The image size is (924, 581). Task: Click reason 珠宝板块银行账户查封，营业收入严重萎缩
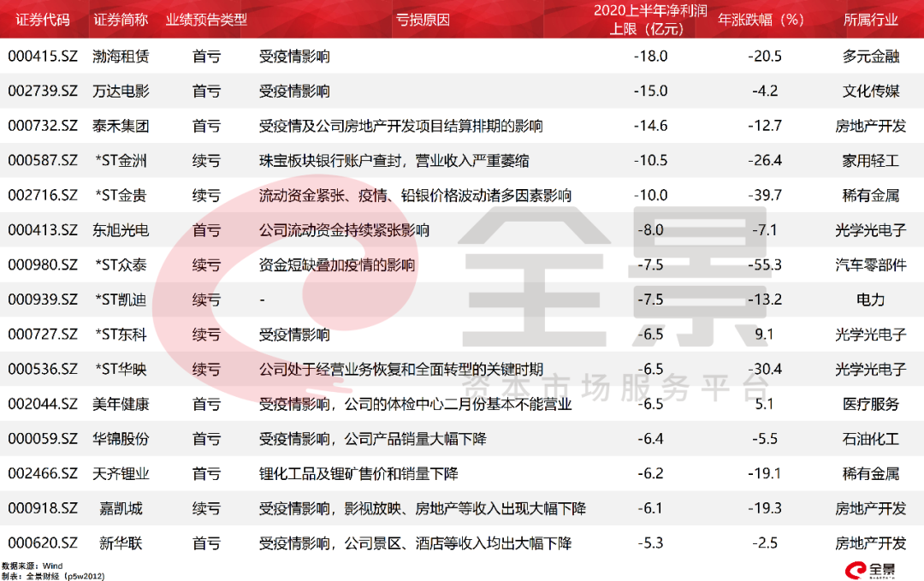[x=394, y=161]
